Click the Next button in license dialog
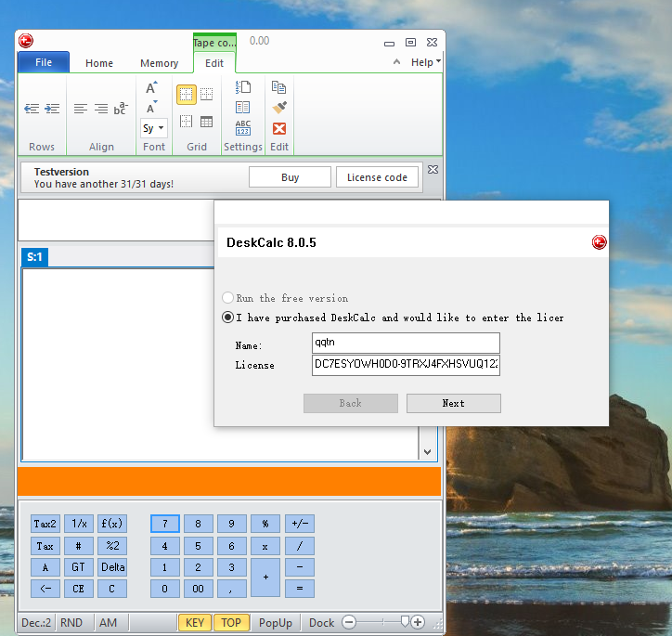Viewport: 672px width, 636px height. [453, 403]
